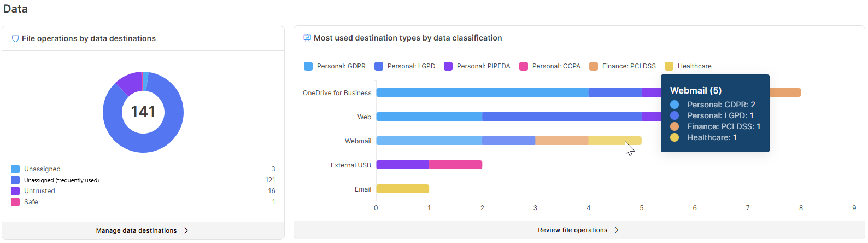The width and height of the screenshot is (868, 243).
Task: Open Manage data destinations link
Action: tap(137, 230)
